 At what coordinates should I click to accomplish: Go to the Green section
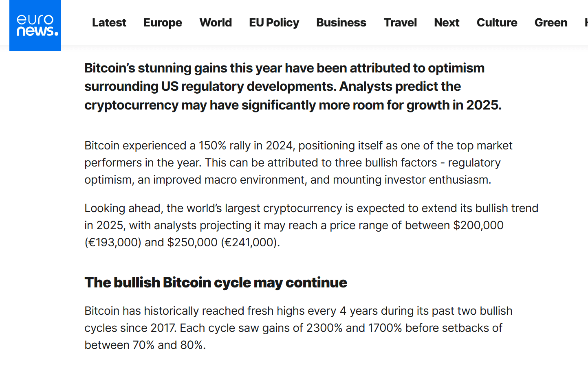551,22
